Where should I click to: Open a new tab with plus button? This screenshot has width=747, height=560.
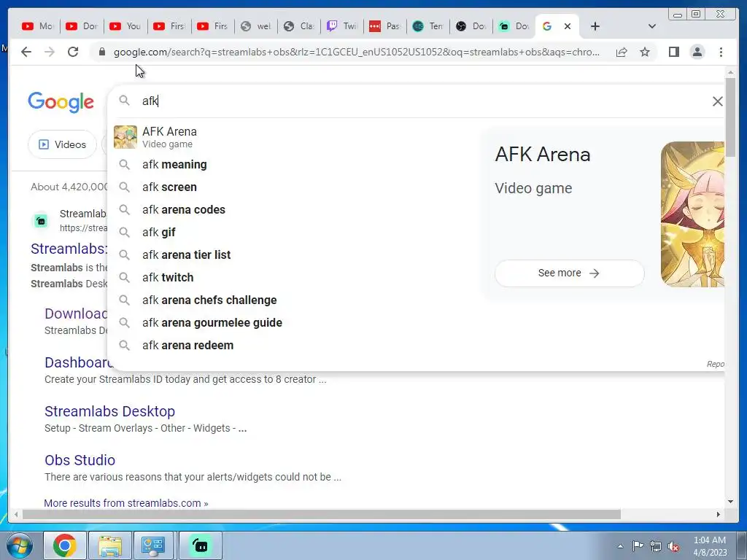tap(595, 26)
